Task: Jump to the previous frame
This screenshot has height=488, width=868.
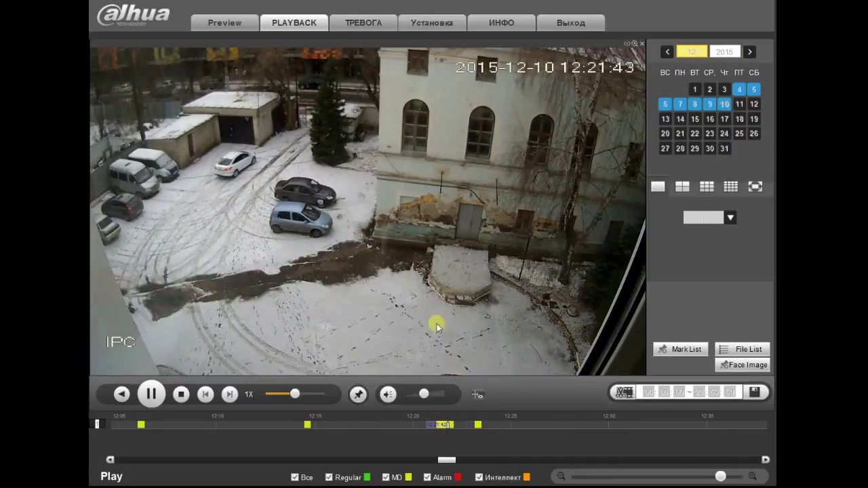Action: point(205,394)
